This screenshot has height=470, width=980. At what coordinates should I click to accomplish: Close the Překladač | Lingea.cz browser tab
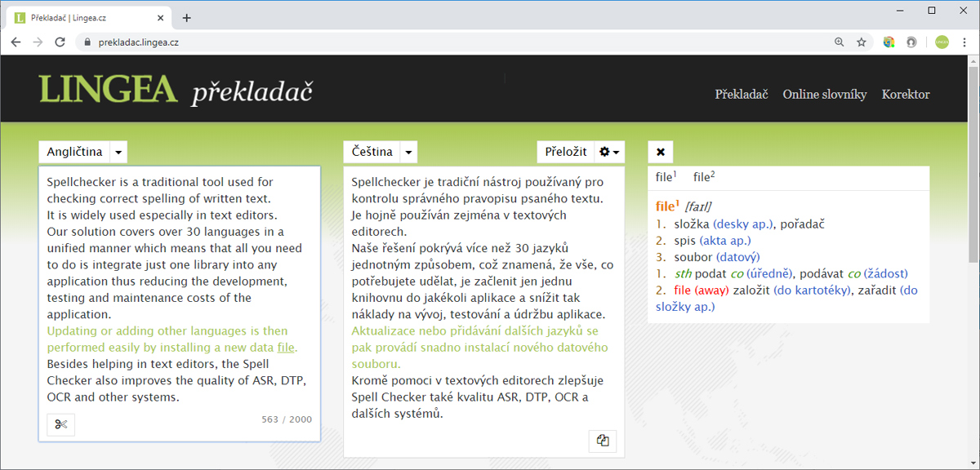coord(161,18)
